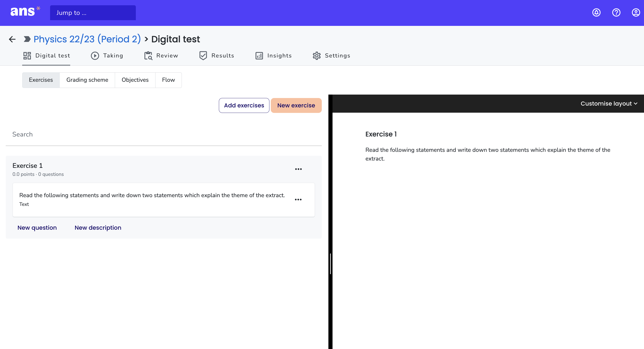
Task: Focus the Jump to search box
Action: 93,13
